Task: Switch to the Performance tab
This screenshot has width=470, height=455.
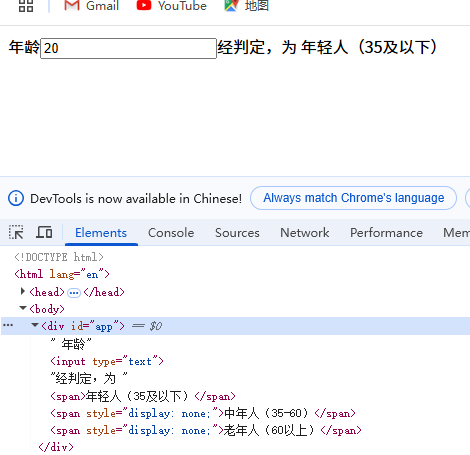Action: (386, 233)
